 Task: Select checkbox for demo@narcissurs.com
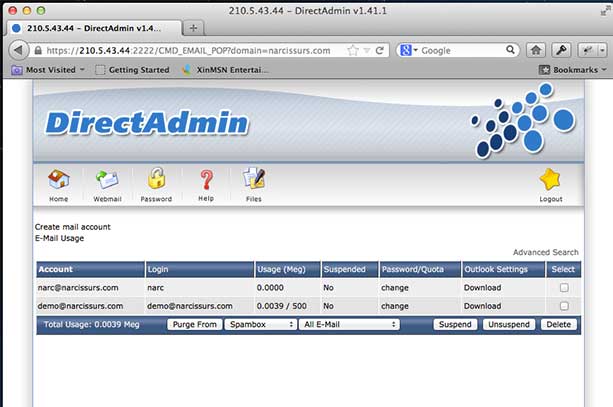coord(564,306)
